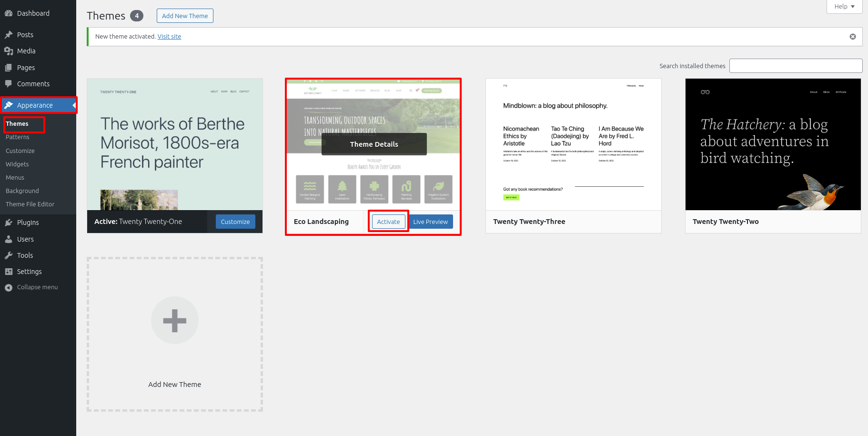Click the Dashboard gauge icon
Viewport: 868px width, 436px height.
[x=9, y=13]
